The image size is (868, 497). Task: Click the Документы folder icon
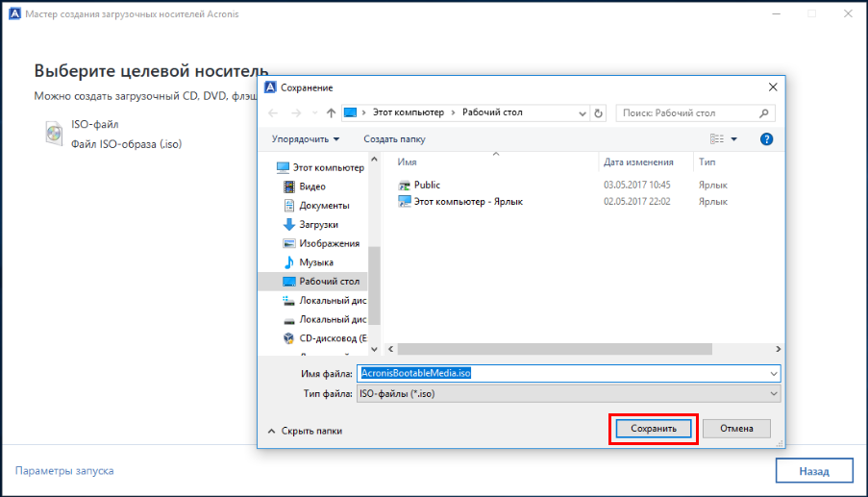[289, 206]
